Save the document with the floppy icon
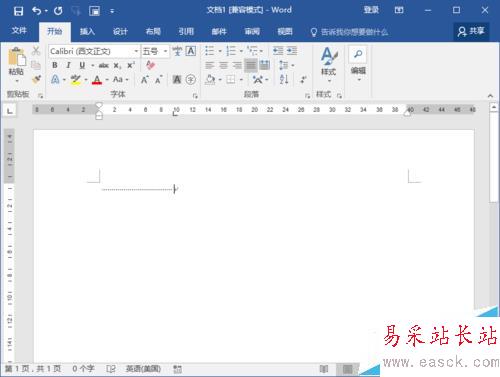Image resolution: width=500 pixels, height=377 pixels. pos(18,11)
